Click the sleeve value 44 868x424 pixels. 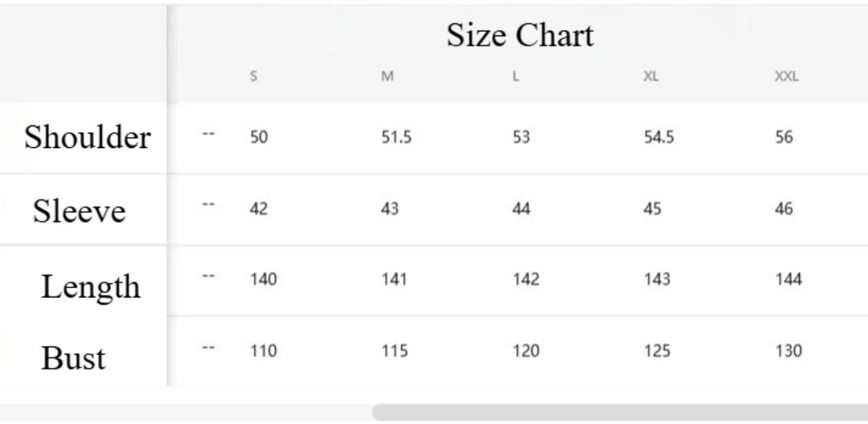tap(521, 209)
